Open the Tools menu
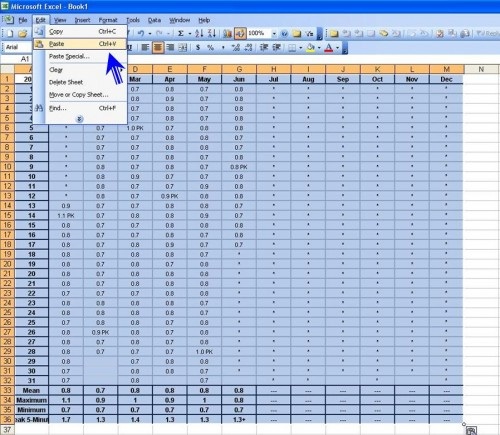The image size is (500, 435). (x=133, y=20)
